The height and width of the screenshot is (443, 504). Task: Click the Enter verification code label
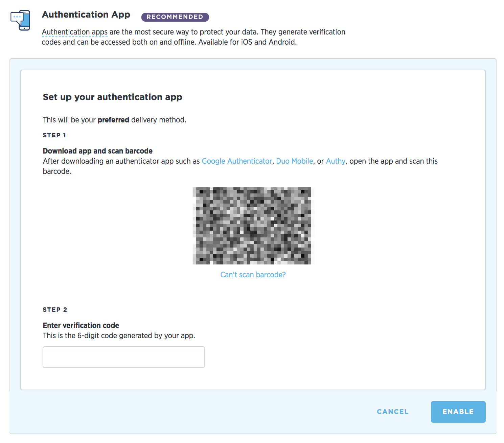click(x=81, y=326)
